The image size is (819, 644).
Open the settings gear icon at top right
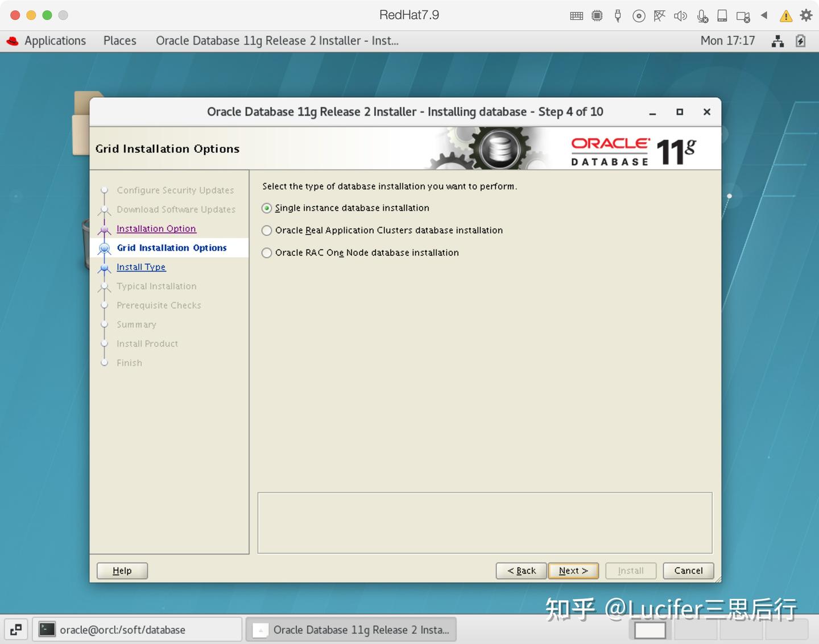pos(806,15)
